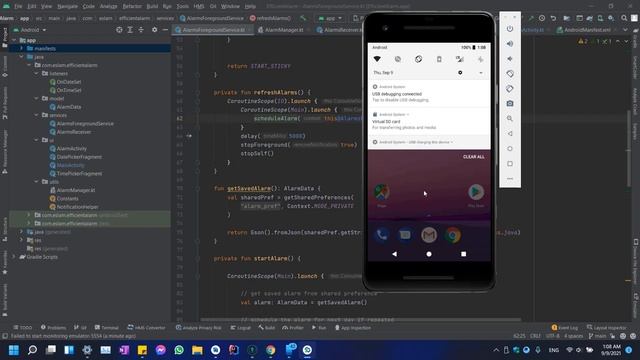
Task: Open the Logcat tool window tab
Action: (240, 327)
